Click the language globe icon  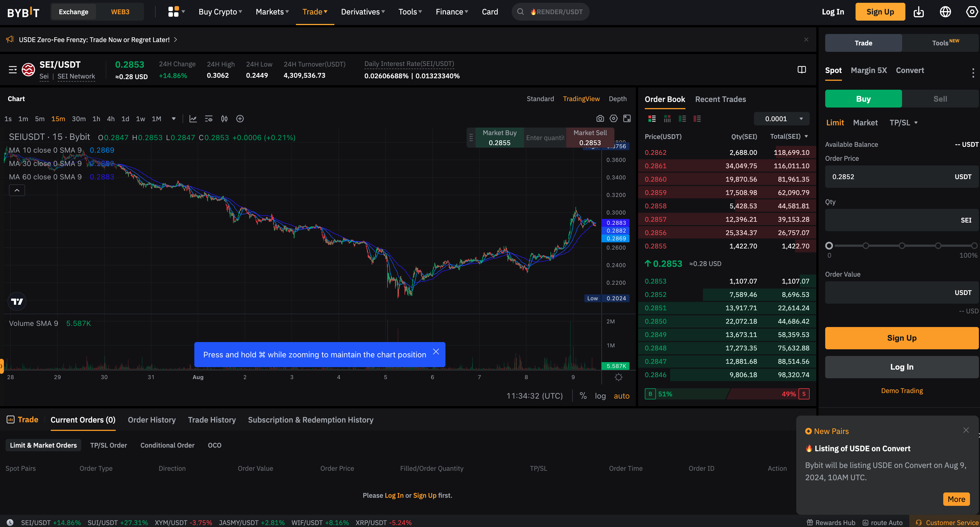point(945,12)
